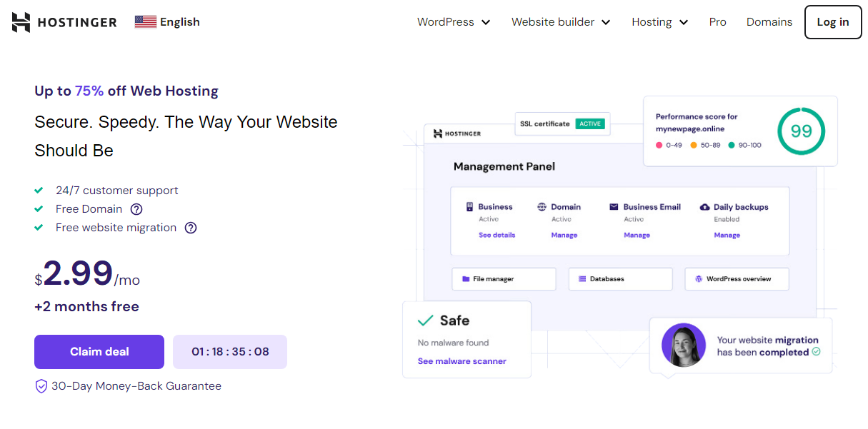Screen dimensions: 868x429
Task: Click the orange 50-89 legend dot
Action: pyautogui.click(x=693, y=145)
